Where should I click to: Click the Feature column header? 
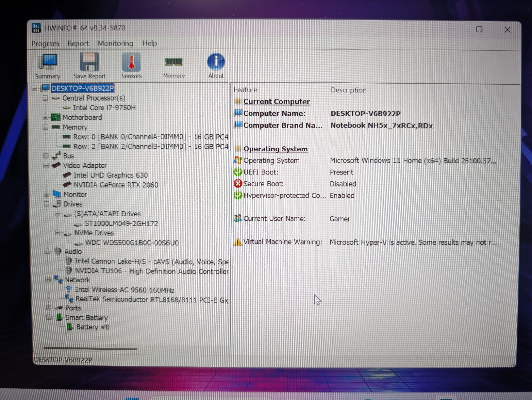245,90
